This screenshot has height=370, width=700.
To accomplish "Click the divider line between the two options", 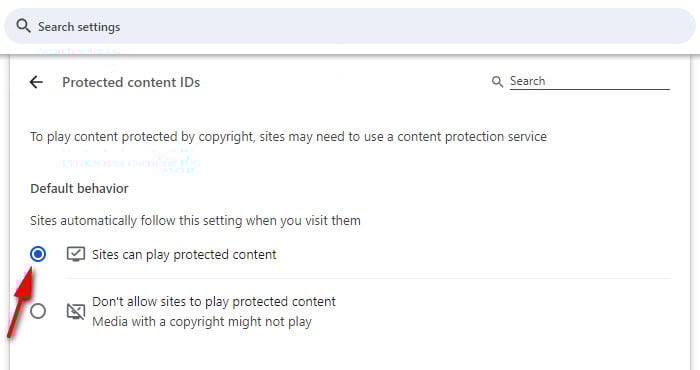I will [368, 279].
